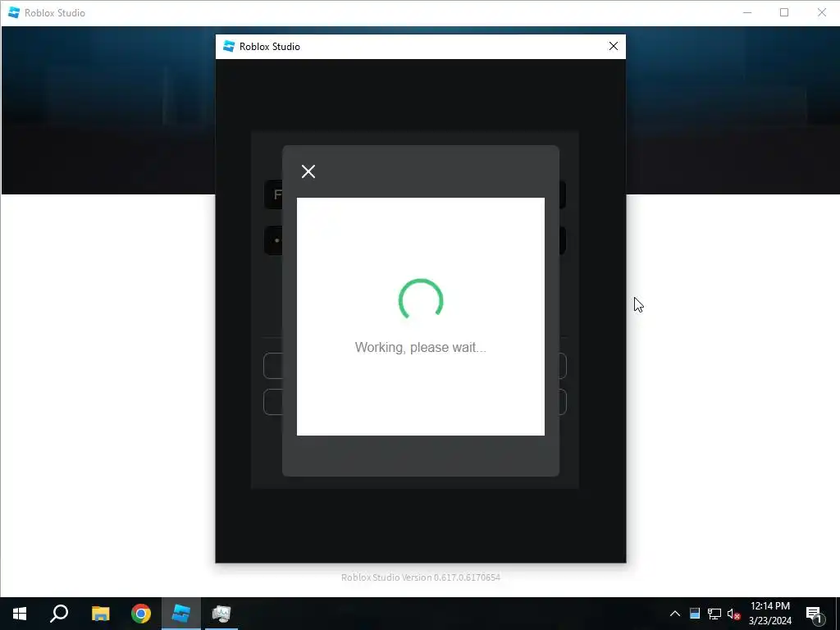
Task: Open File Explorer from the taskbar
Action: [100, 614]
